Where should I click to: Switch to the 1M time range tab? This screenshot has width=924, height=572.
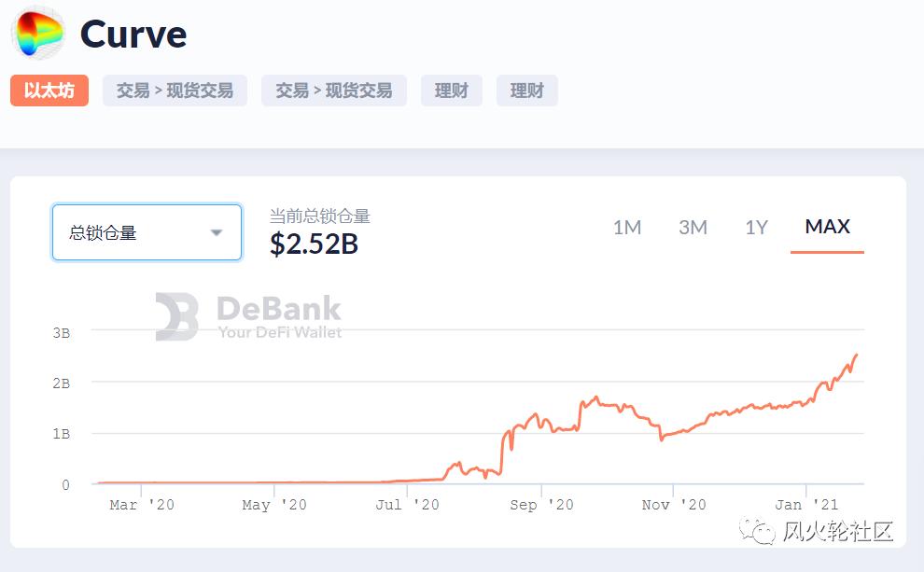pos(628,227)
